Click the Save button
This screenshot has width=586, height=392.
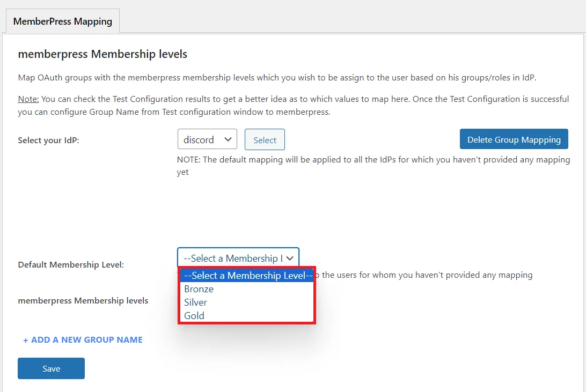[51, 368]
